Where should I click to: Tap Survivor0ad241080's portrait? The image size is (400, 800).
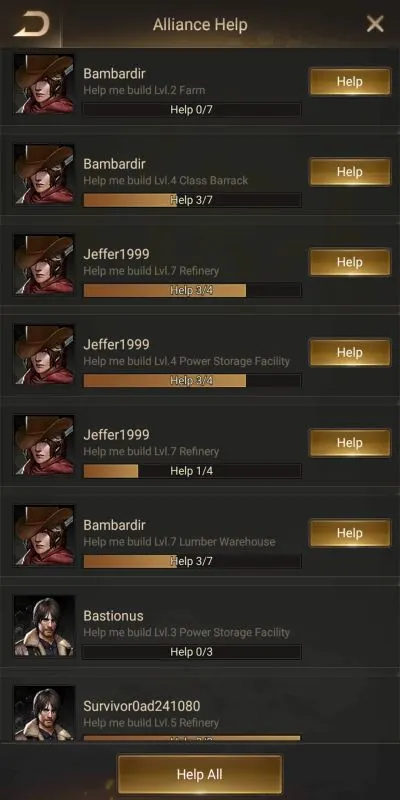pos(44,713)
